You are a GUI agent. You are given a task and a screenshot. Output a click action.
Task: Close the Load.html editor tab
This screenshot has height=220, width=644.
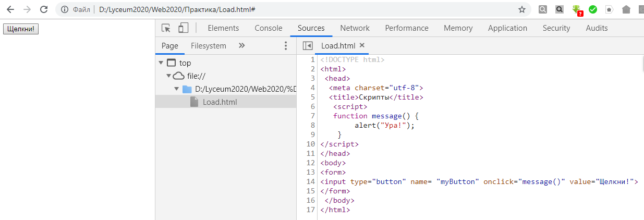362,45
